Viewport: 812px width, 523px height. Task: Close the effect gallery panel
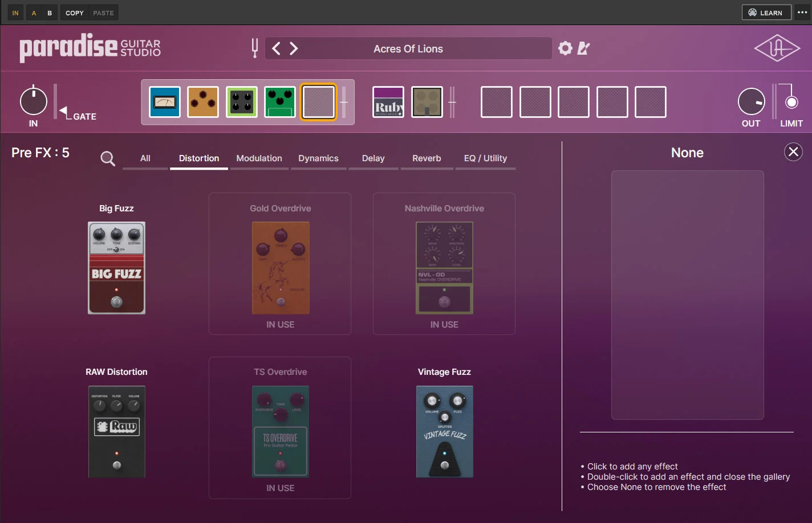pos(793,152)
